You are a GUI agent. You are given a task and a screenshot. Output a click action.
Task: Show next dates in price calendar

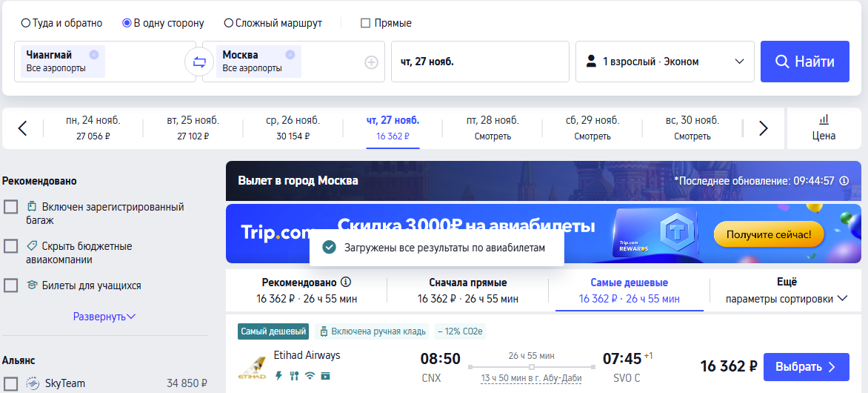coord(764,128)
